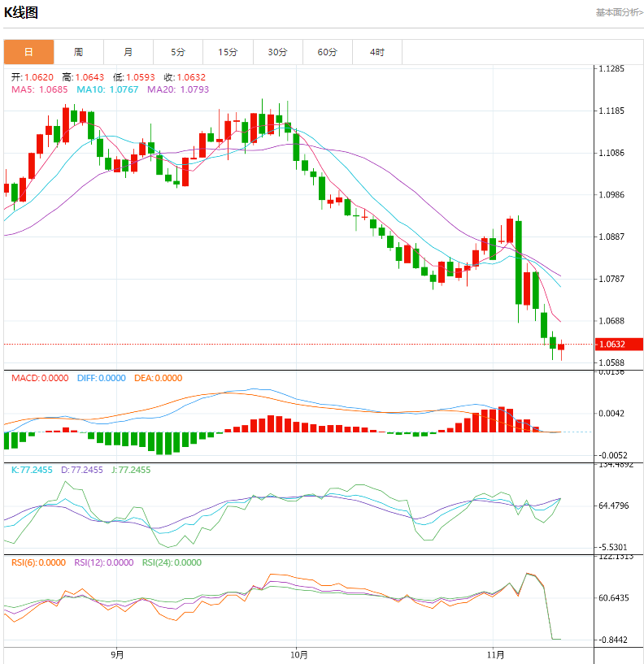The image size is (644, 664).
Task: Click the 1.0787 price axis label
Action: coord(611,279)
